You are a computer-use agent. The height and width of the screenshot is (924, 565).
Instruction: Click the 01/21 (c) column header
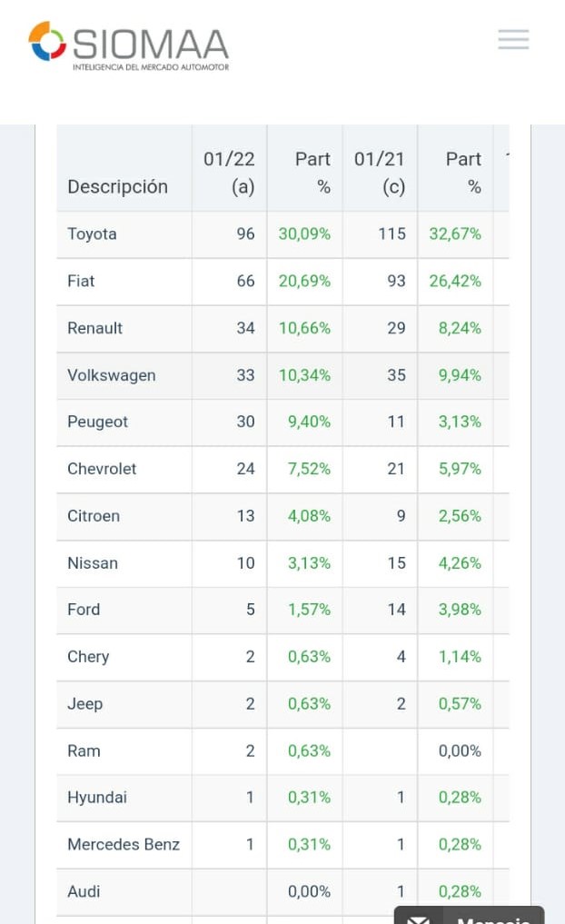[x=380, y=173]
